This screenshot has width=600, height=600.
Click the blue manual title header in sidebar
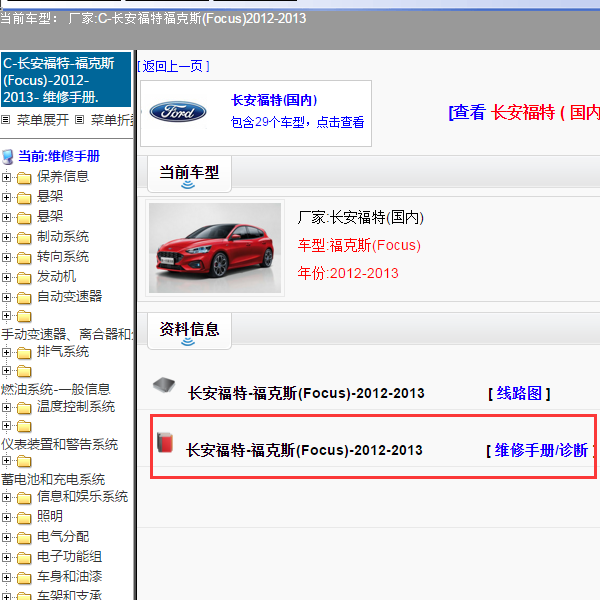coord(66,80)
